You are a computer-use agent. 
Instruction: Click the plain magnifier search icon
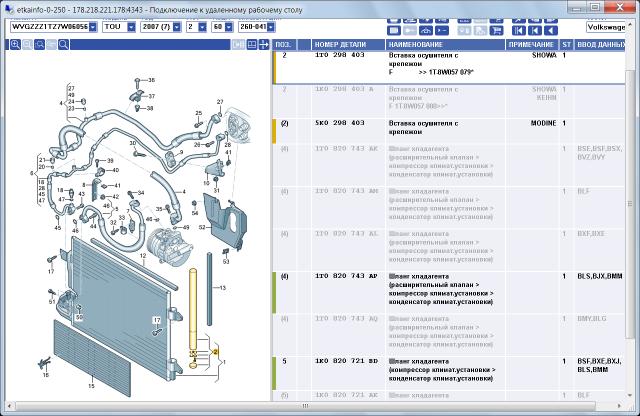tap(63, 44)
